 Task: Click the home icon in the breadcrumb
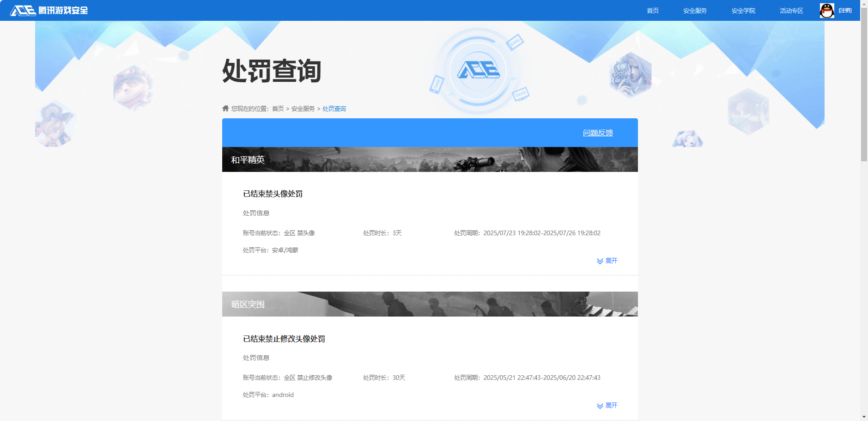[x=225, y=108]
